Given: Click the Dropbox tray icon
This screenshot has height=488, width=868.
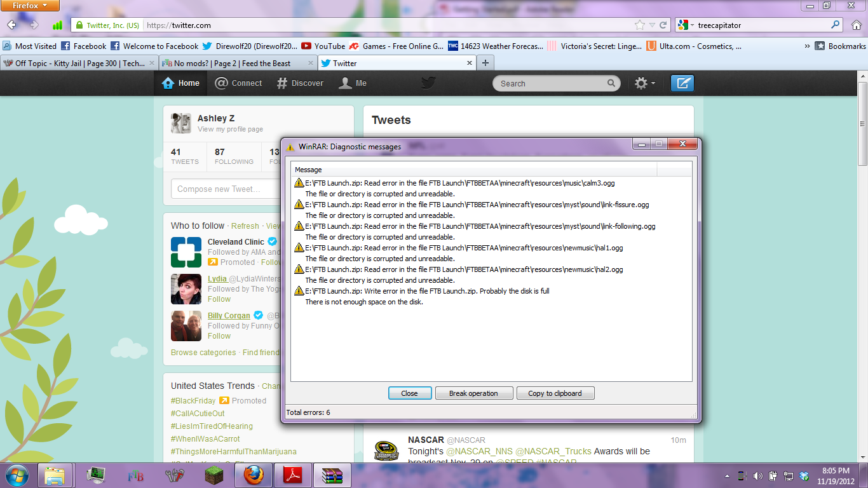Looking at the screenshot, I should point(804,476).
